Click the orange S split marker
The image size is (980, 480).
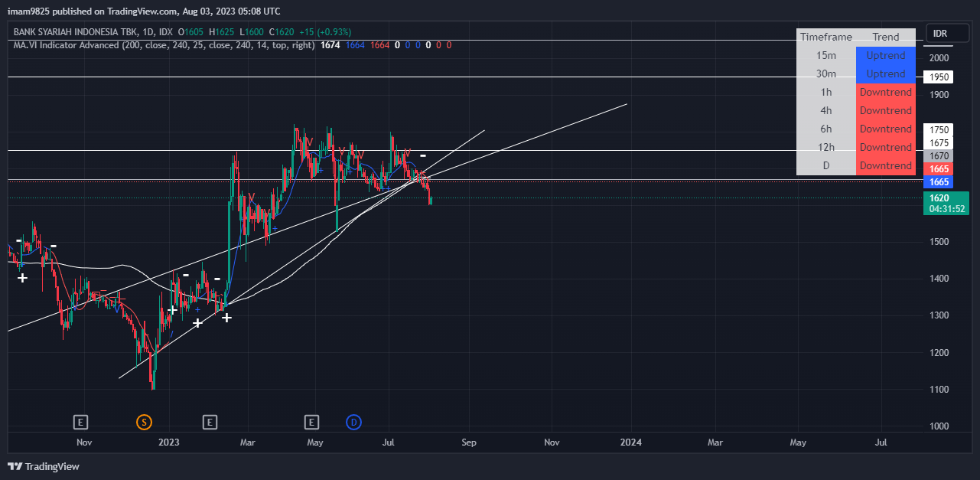click(x=144, y=422)
